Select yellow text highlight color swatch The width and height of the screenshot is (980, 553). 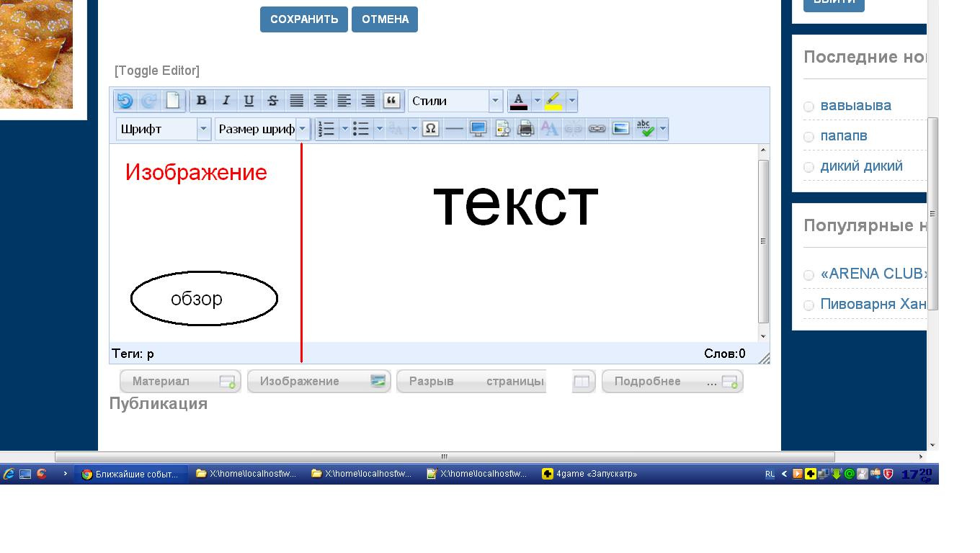(x=553, y=101)
